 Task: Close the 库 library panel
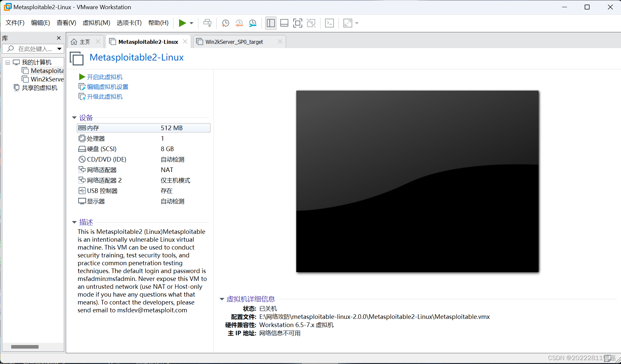point(59,38)
